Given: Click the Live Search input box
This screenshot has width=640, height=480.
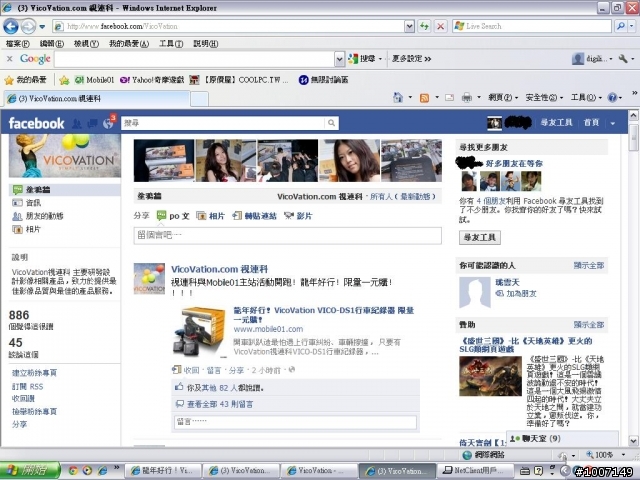Looking at the screenshot, I should [531, 26].
